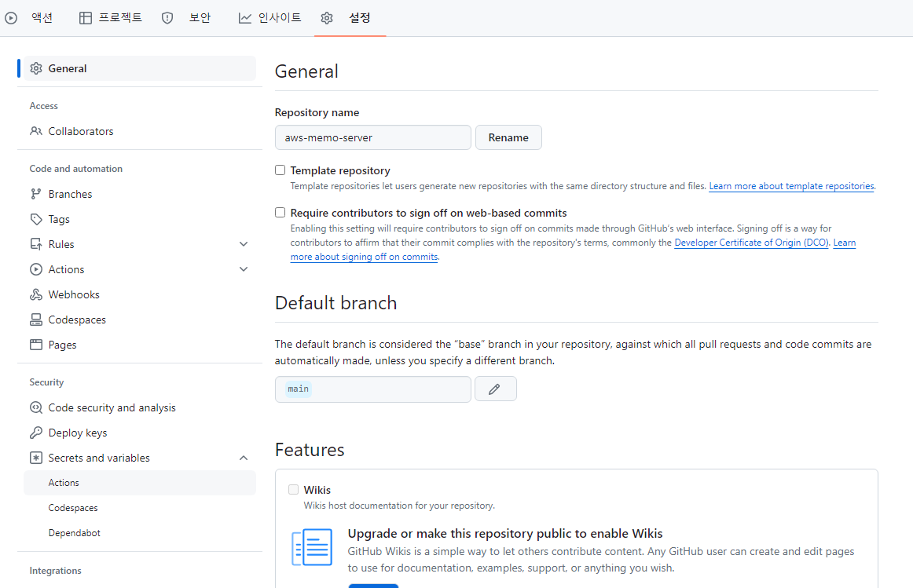Image resolution: width=913 pixels, height=588 pixels.
Task: Open Pages settings
Action: 140,345
